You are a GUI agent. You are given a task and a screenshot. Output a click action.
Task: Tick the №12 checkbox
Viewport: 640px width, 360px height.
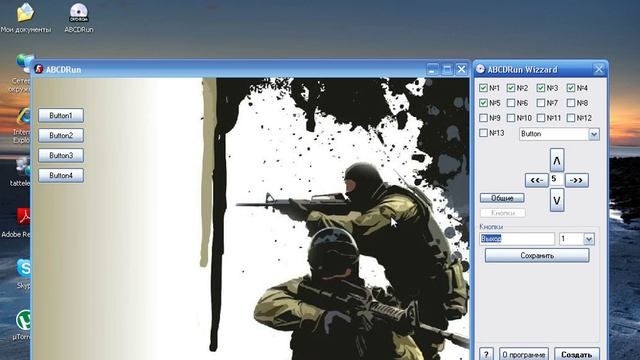click(571, 118)
